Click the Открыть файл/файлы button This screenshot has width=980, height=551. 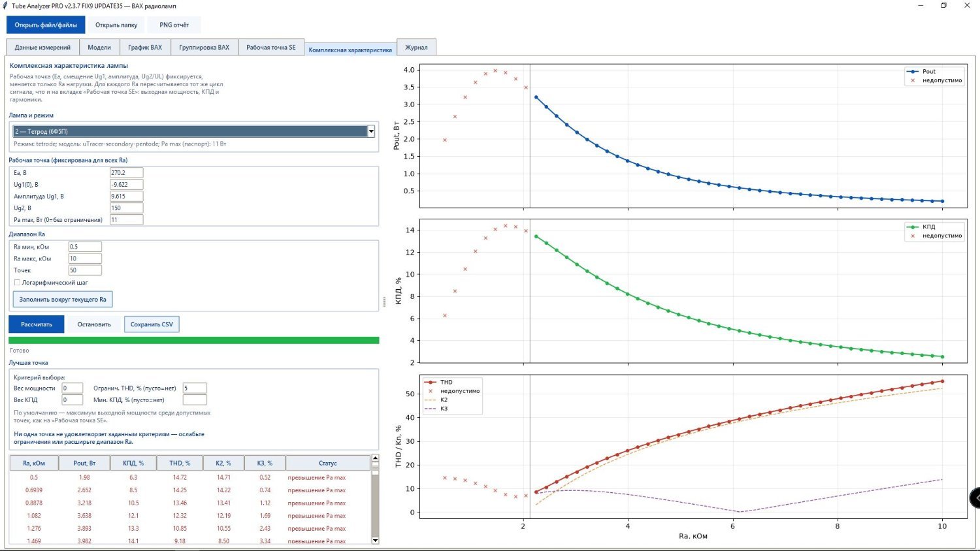46,25
